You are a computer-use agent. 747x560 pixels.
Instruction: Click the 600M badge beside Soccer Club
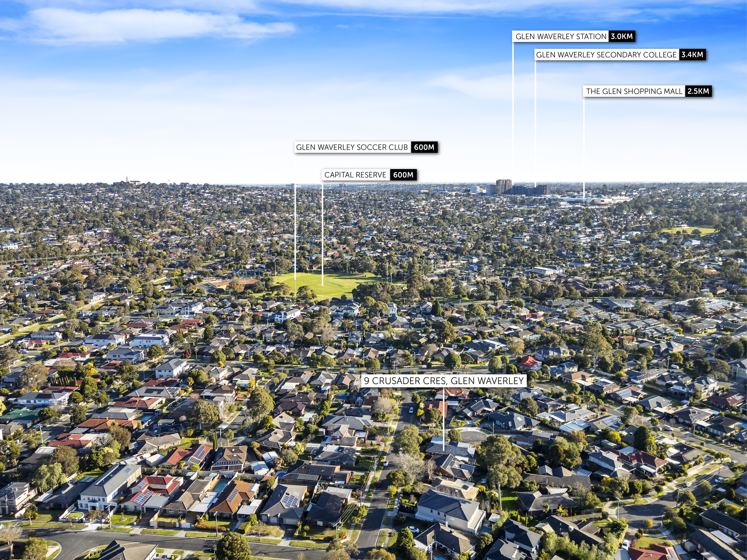pos(424,147)
